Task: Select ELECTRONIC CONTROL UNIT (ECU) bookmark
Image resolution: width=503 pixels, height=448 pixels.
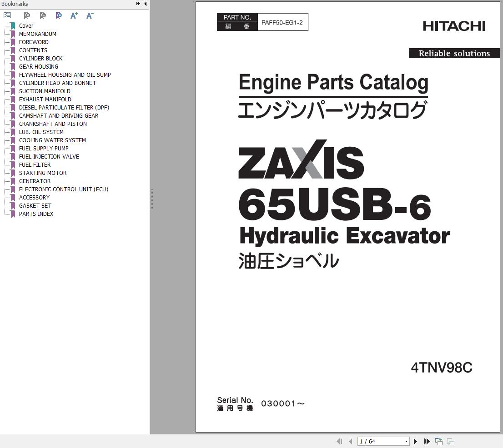Action: point(64,189)
